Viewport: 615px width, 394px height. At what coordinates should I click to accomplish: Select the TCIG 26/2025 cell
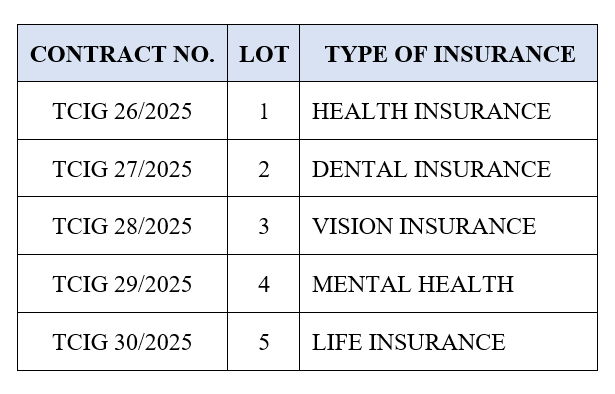[x=122, y=111]
